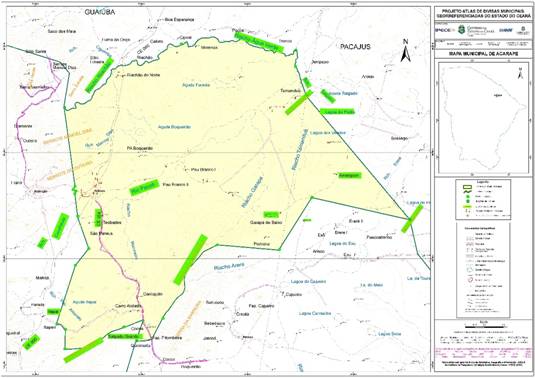The image size is (535, 378).
Task: Click the Ceará government crest logo
Action: click(461, 30)
